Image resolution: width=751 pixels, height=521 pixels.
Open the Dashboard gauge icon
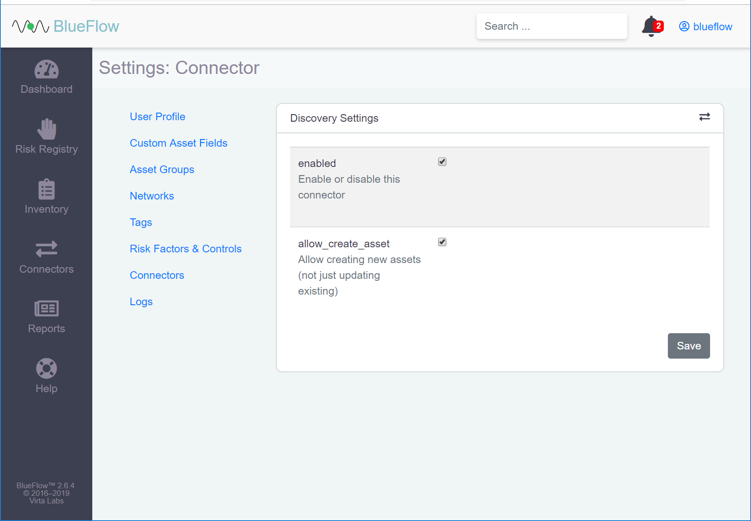pos(46,69)
